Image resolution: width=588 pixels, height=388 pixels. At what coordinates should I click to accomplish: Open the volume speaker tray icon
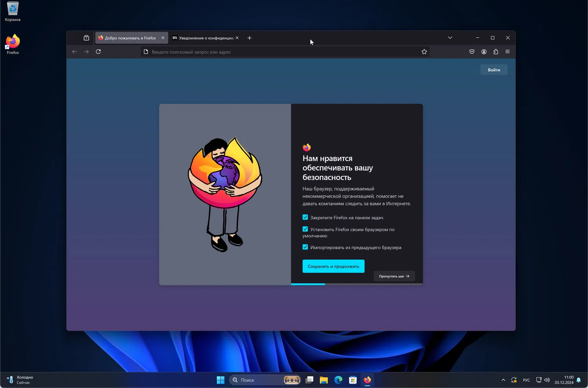click(547, 380)
